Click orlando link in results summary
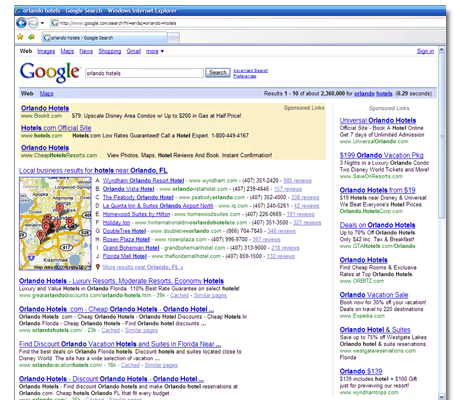455x400 pixels. tap(364, 94)
